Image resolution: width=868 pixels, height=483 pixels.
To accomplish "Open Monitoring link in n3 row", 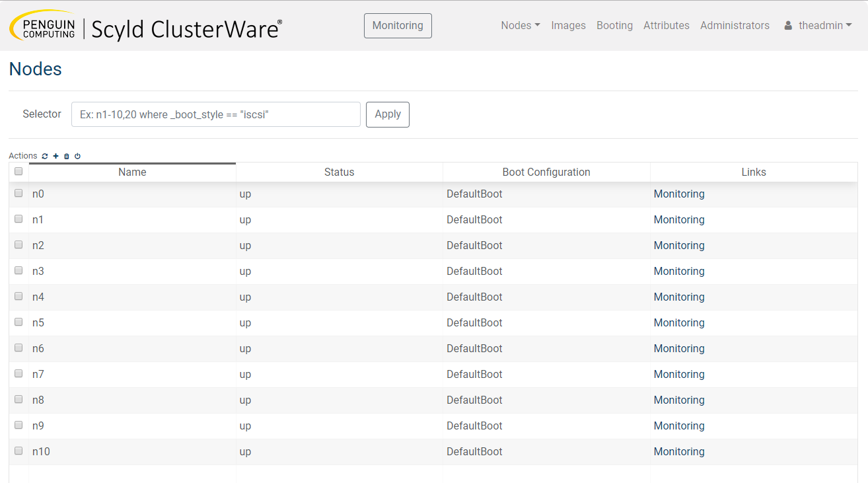I will coord(679,272).
